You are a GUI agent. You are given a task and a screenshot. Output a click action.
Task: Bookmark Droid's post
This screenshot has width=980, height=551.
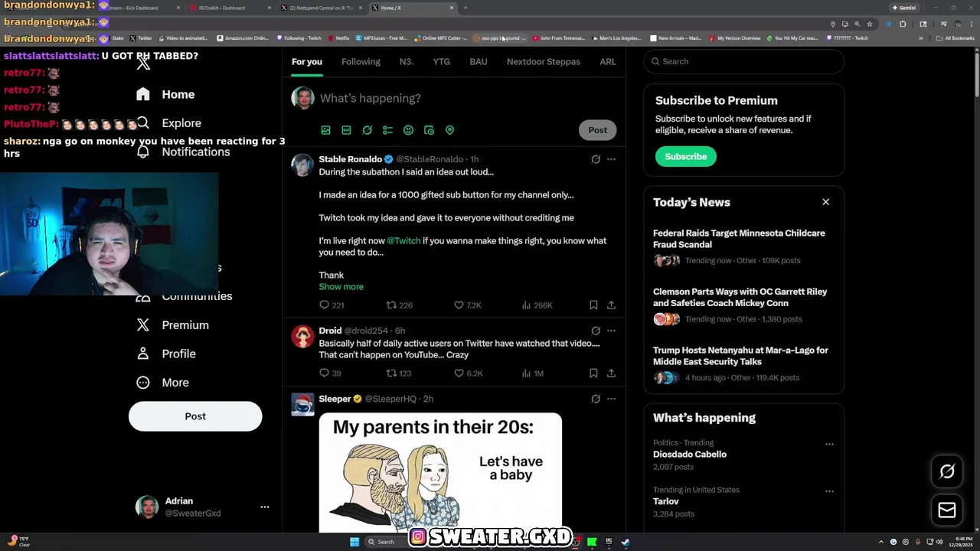[x=593, y=373]
